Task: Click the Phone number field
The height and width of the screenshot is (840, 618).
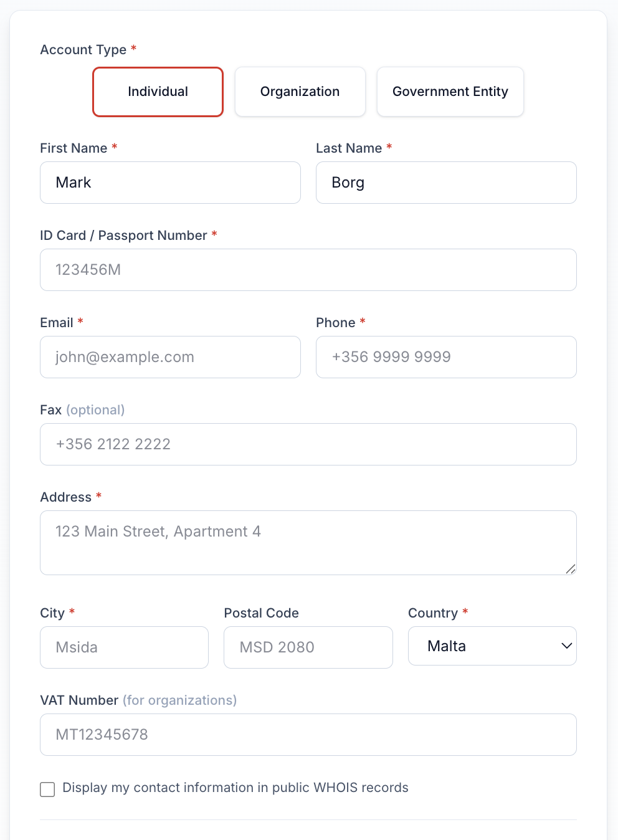Action: [446, 357]
